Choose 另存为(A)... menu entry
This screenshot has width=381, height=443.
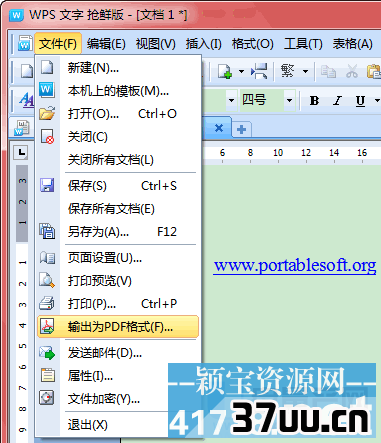tap(118, 232)
